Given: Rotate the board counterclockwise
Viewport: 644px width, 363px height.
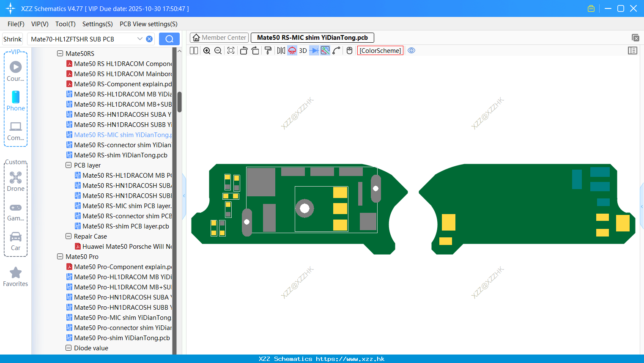Looking at the screenshot, I should pos(244,50).
